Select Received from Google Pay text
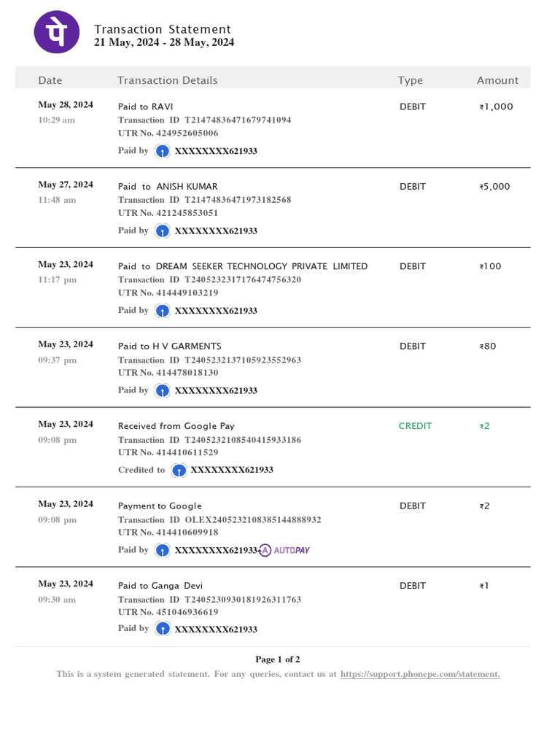The height and width of the screenshot is (747, 560). pos(176,426)
